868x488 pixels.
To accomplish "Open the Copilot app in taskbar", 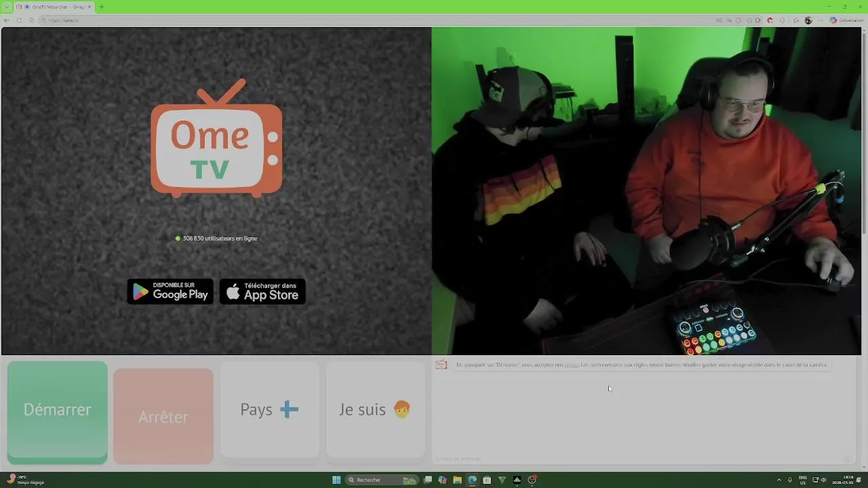I will coord(443,480).
